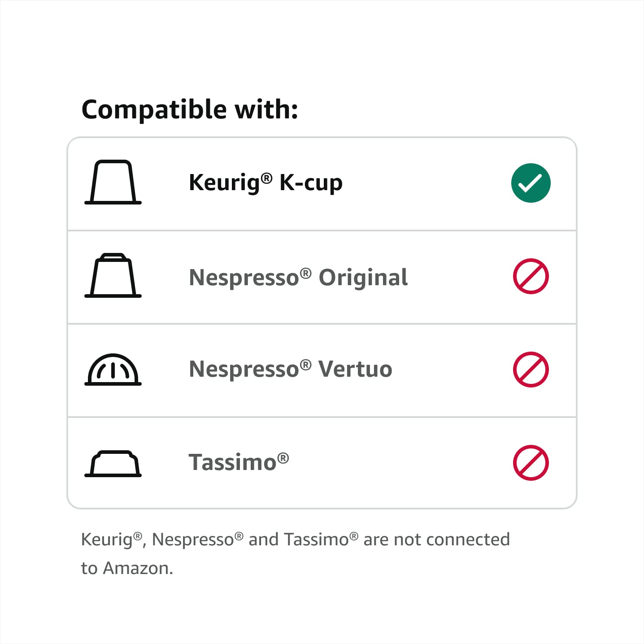
Task: Click the Nespresso Original capsule icon
Action: (x=113, y=275)
